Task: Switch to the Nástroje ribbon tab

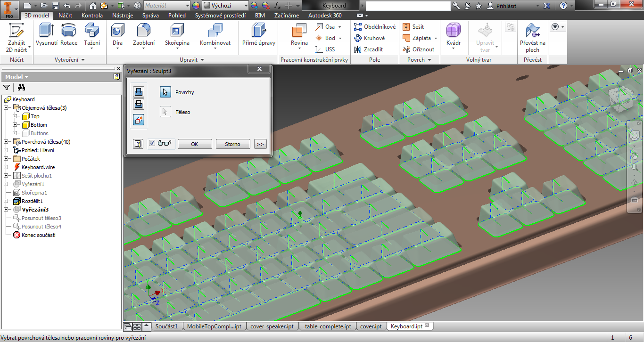Action: coord(122,16)
